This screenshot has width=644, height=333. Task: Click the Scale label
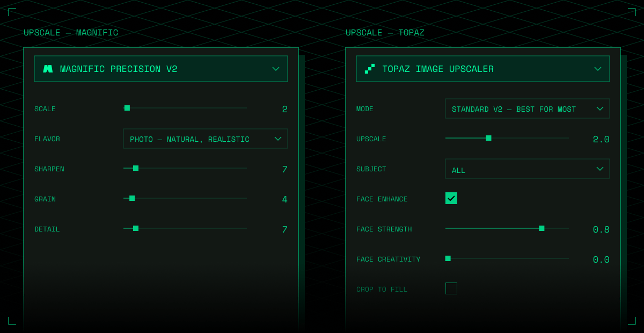coord(45,109)
